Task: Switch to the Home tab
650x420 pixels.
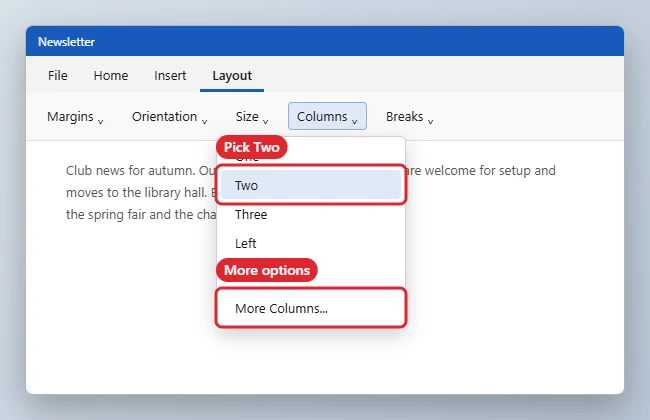Action: [111, 75]
